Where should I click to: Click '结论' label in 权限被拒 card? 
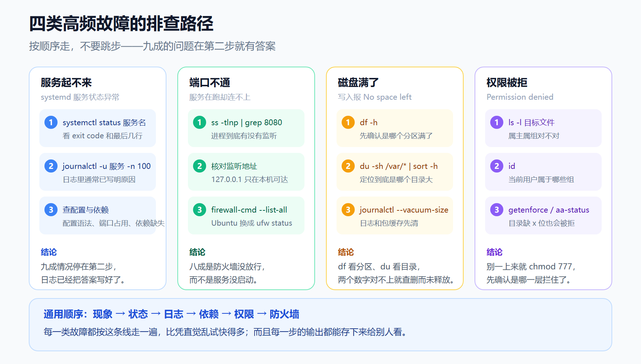click(495, 252)
